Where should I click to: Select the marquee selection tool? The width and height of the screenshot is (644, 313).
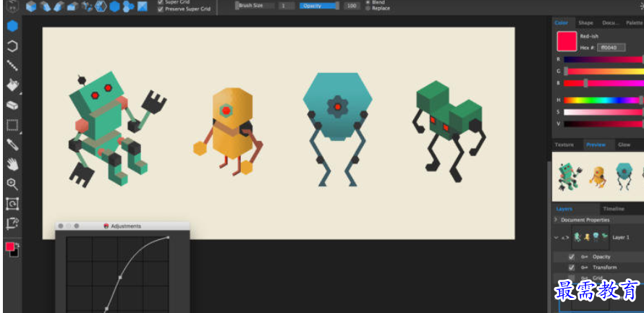(x=12, y=125)
